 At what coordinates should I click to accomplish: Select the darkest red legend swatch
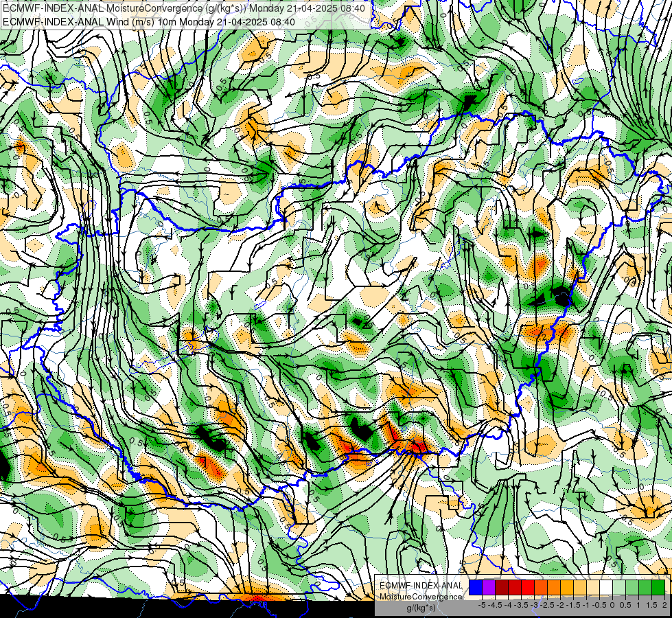tap(502, 587)
